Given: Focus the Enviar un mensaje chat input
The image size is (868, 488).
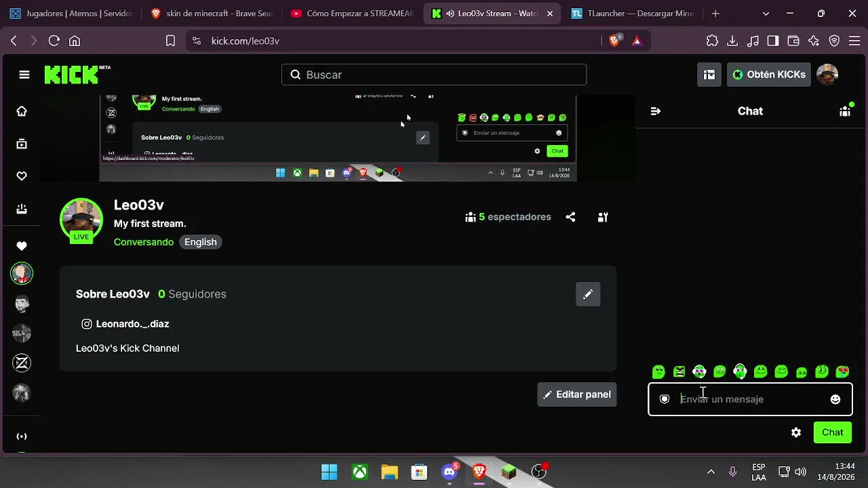Looking at the screenshot, I should 750,399.
